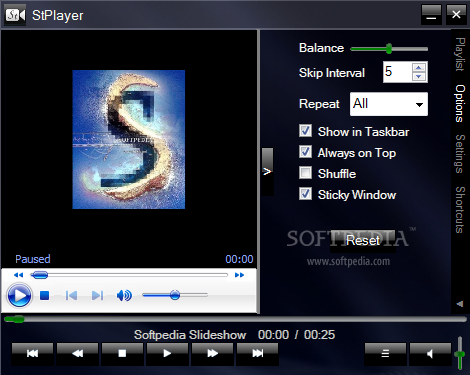Mute audio via the blue speaker icon

point(124,296)
